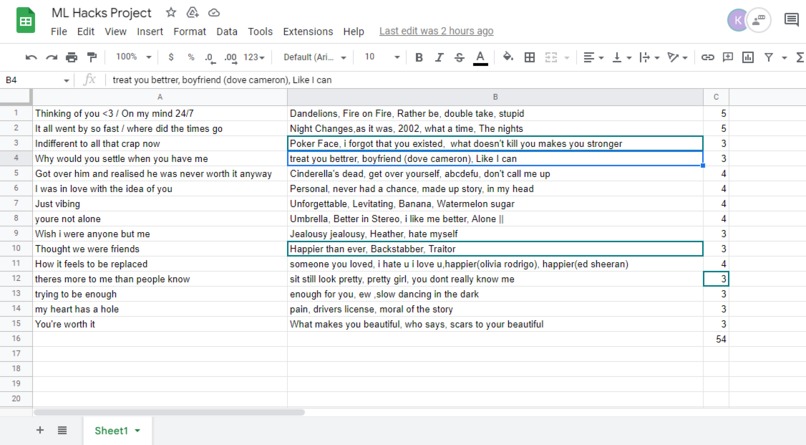Redo the last action
Viewport: 806px width, 445px height.
click(x=51, y=57)
